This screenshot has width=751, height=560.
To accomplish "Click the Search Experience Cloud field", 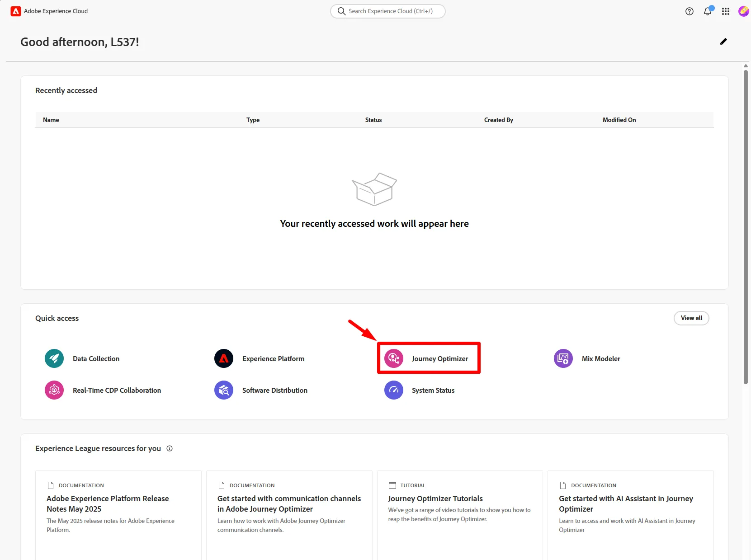I will (x=388, y=11).
